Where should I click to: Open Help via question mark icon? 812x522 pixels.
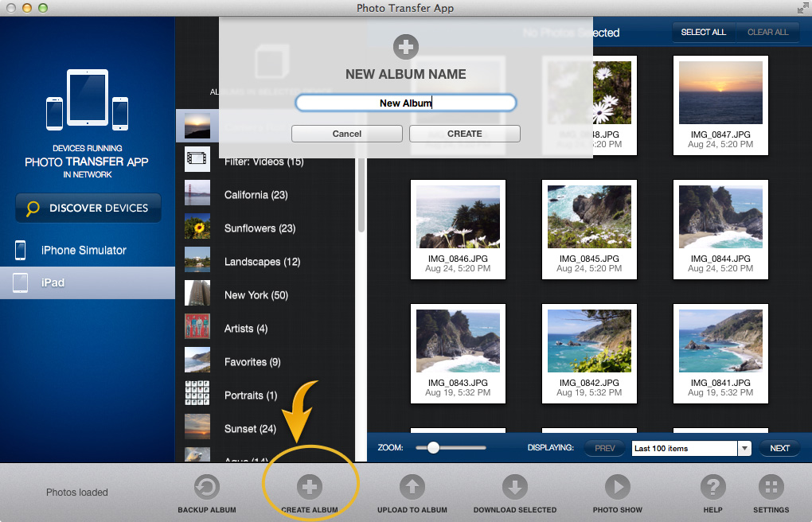[x=713, y=487]
